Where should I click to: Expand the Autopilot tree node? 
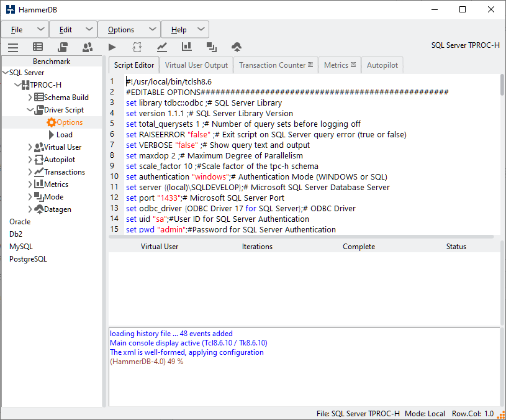coord(30,160)
